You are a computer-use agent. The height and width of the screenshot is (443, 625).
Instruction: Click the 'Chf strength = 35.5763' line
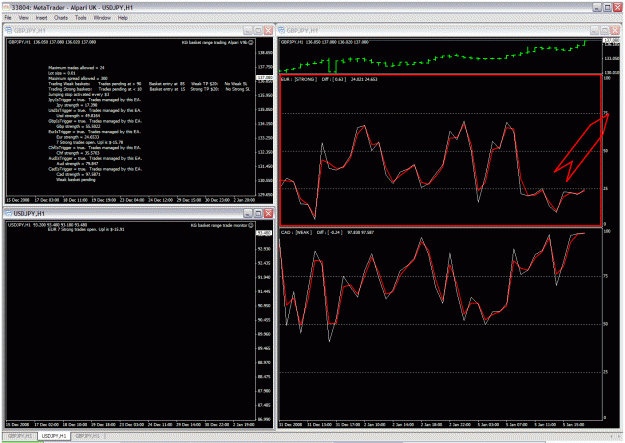(78, 153)
